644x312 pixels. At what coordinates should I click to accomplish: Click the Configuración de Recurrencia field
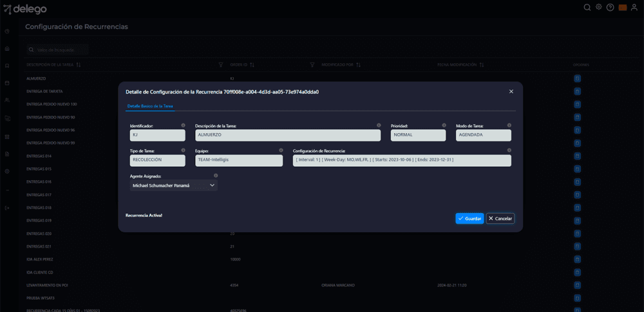[402, 160]
